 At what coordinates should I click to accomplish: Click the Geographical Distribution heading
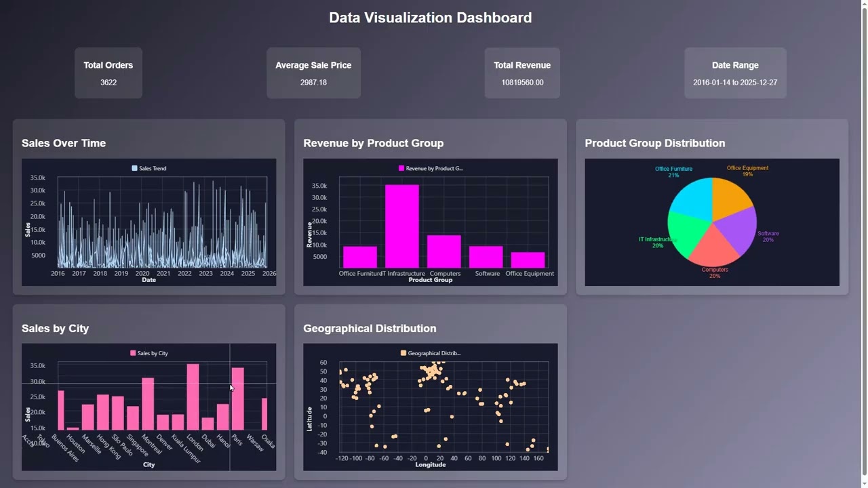tap(370, 328)
